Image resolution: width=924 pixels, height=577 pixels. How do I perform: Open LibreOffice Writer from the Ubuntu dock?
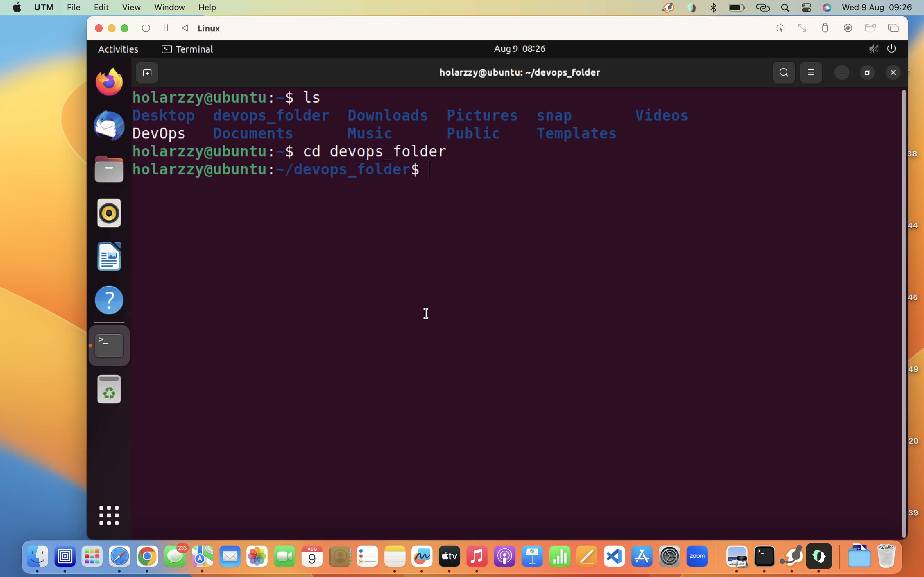109,256
